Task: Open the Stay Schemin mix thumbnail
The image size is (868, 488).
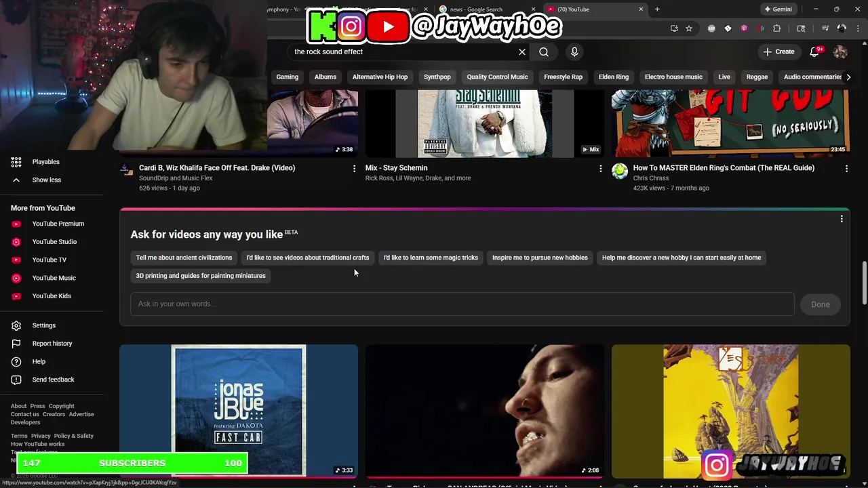Action: coord(485,123)
